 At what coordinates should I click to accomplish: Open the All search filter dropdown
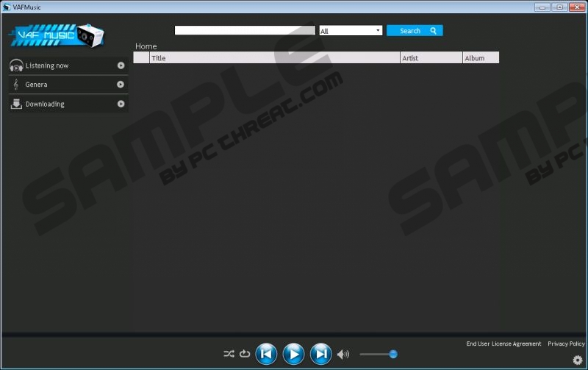pos(351,31)
